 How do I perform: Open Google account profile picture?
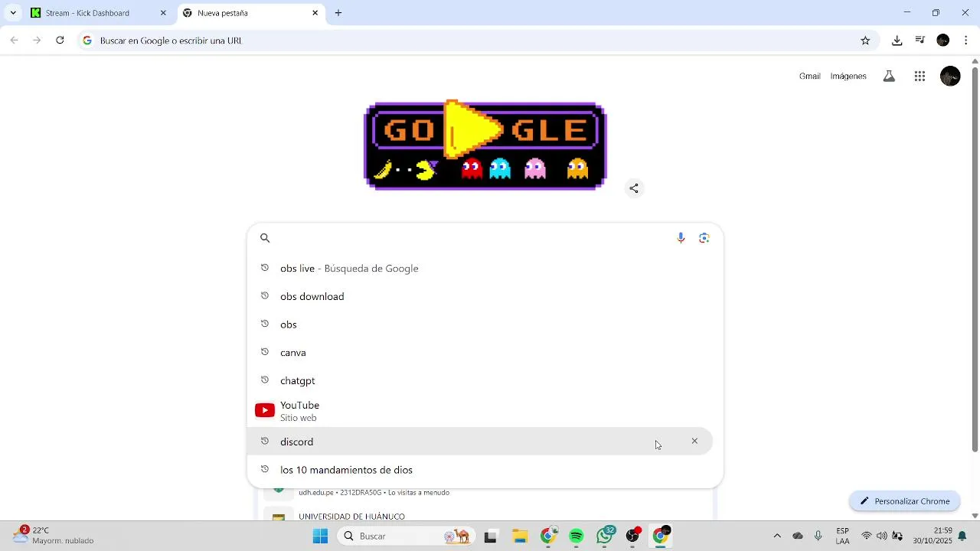950,76
